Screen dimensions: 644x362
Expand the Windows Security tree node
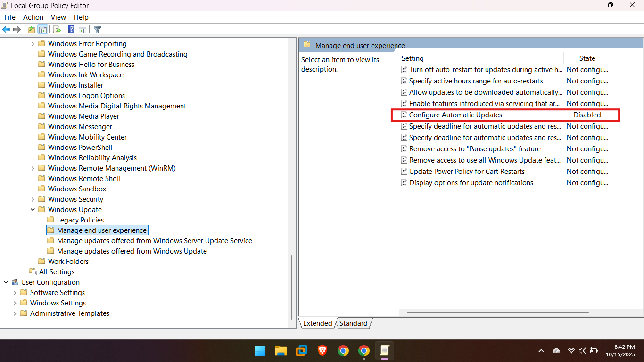33,199
